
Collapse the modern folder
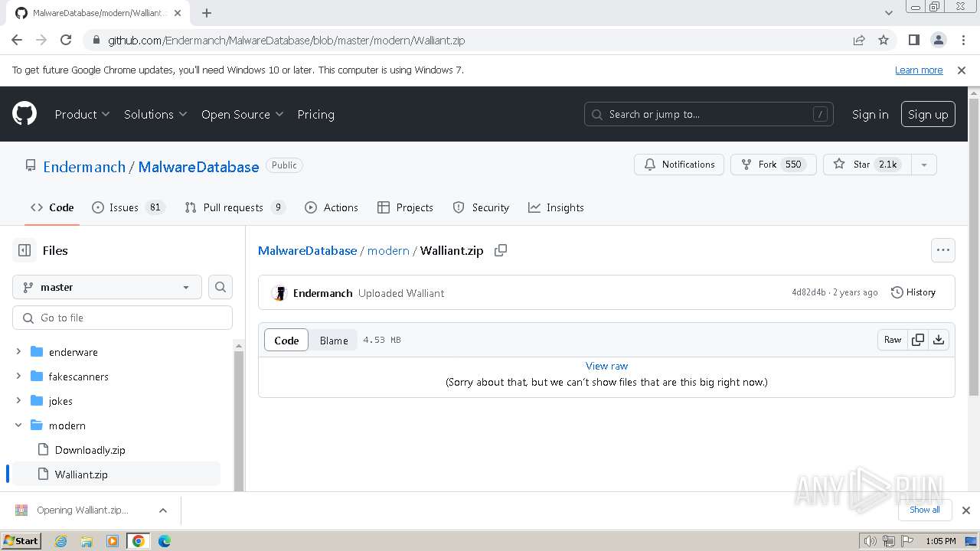18,425
